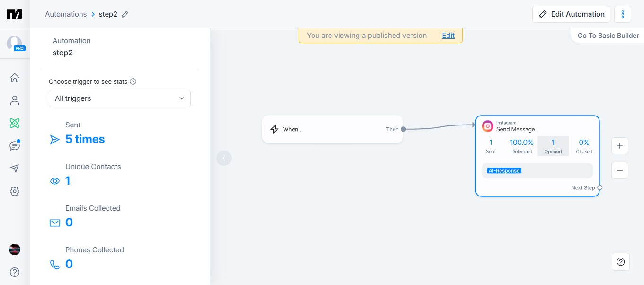Viewport: 644px width, 285px height.
Task: Click the Automations breadcrumb link
Action: click(66, 14)
